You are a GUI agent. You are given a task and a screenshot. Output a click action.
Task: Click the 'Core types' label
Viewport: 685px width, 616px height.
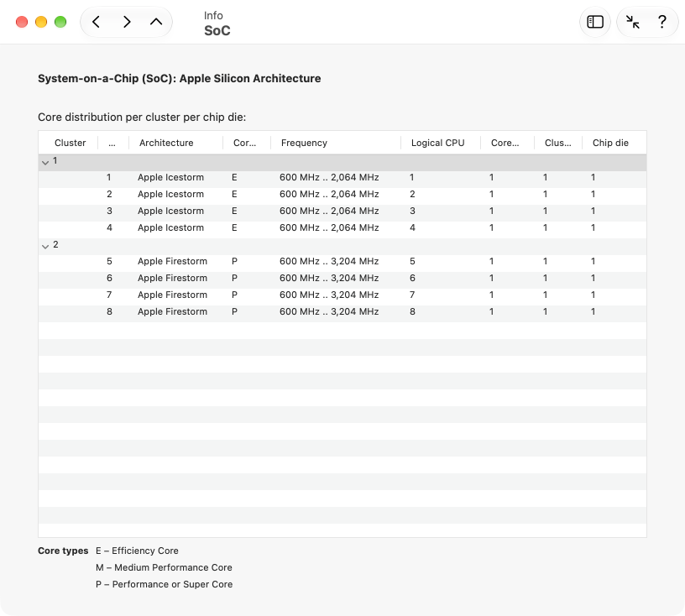click(63, 551)
